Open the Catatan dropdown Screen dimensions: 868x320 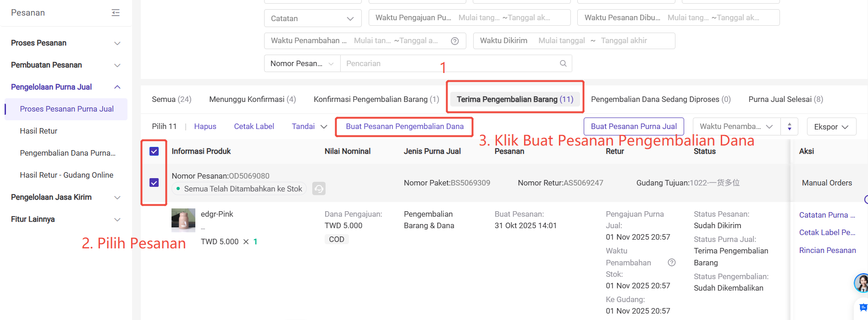(313, 18)
